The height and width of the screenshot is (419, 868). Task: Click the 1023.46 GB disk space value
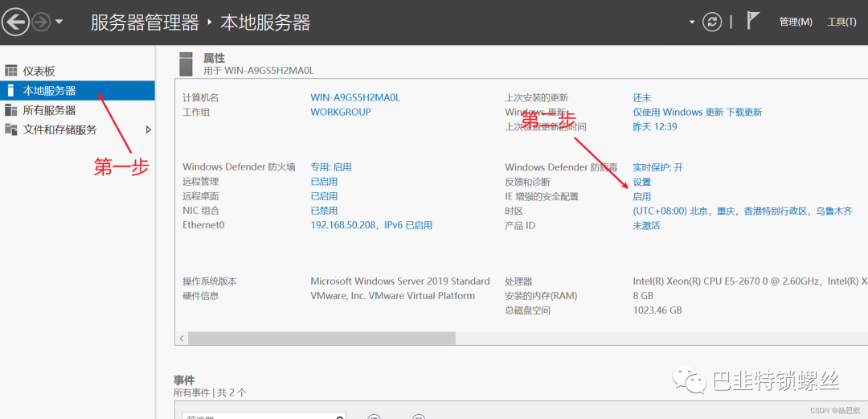click(657, 310)
